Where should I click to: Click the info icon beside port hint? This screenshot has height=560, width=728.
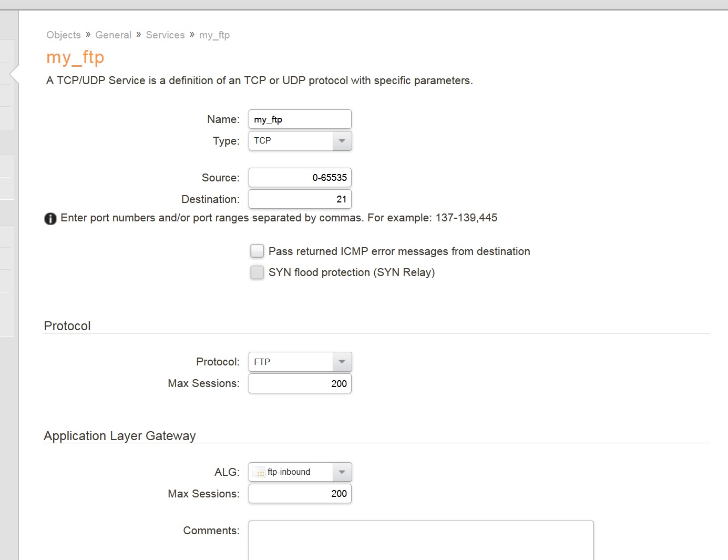click(50, 219)
